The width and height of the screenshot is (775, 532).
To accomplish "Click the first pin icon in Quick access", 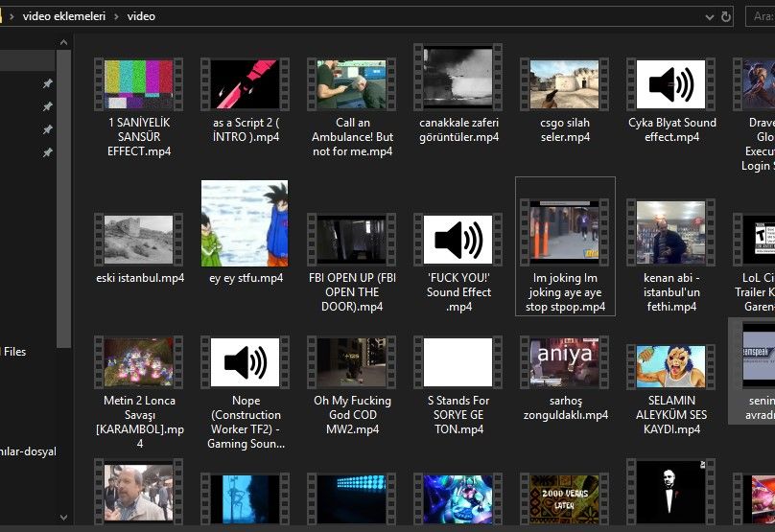I will tap(47, 83).
